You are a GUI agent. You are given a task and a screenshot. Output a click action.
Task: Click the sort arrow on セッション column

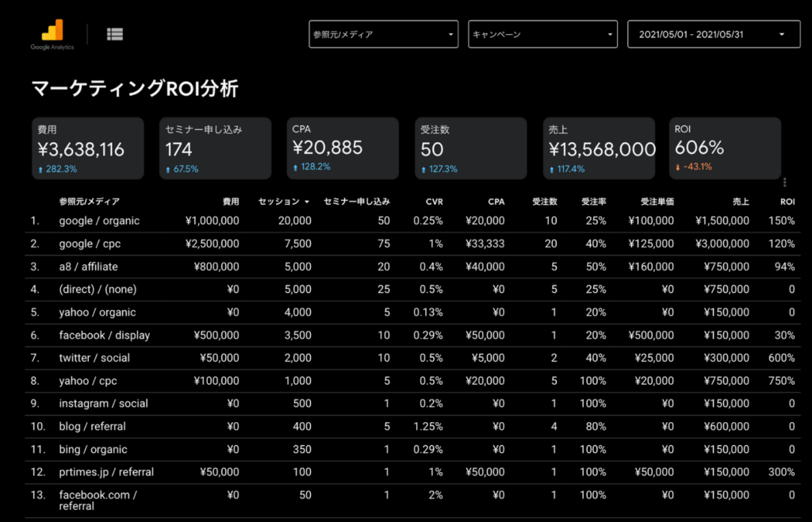click(x=307, y=202)
